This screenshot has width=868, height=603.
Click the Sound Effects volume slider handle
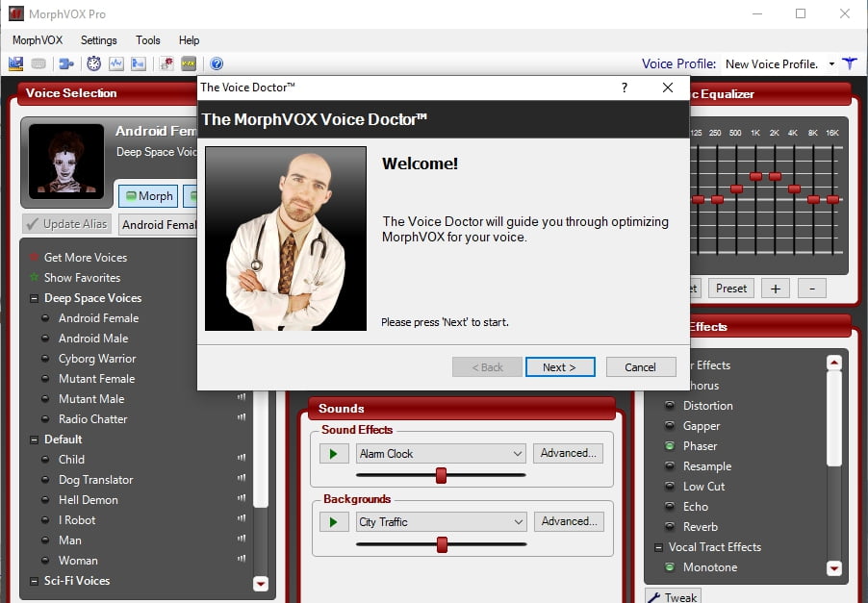441,475
